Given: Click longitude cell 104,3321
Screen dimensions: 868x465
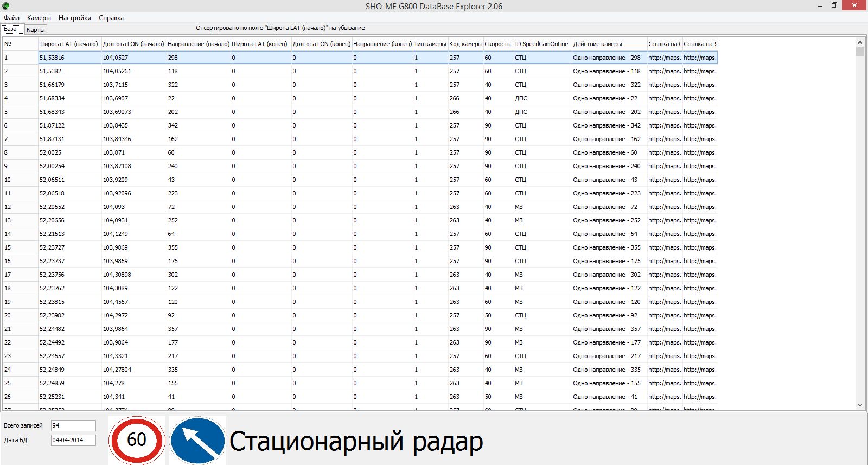Looking at the screenshot, I should point(134,356).
